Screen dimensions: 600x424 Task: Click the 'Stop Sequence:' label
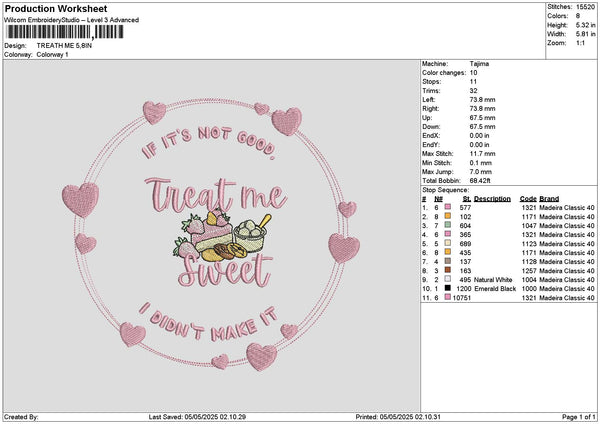(445, 190)
